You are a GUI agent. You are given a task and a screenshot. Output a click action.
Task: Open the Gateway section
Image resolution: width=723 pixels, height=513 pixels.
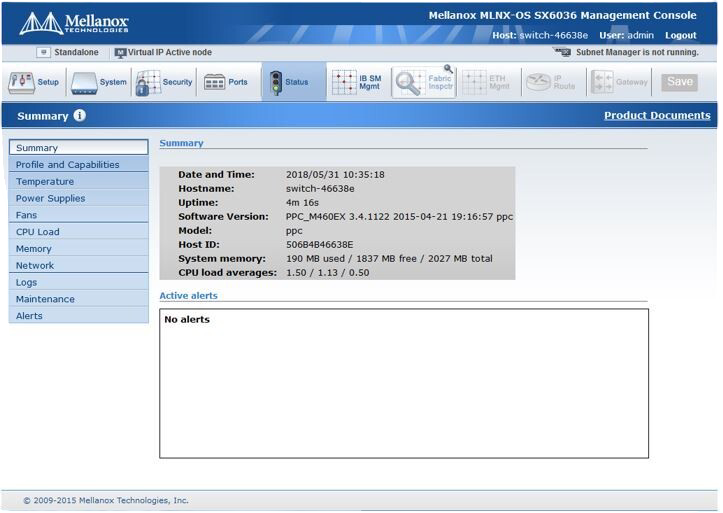tap(619, 83)
